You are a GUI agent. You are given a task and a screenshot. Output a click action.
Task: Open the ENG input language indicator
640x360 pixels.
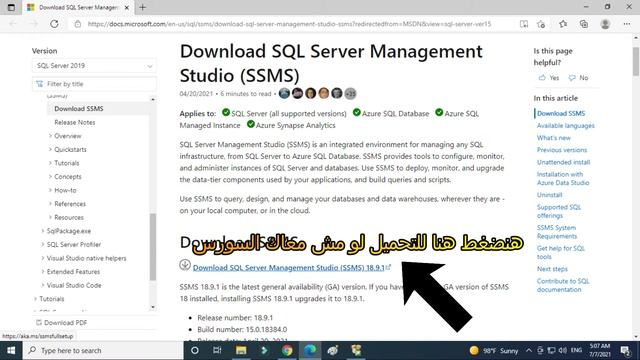[576, 351]
